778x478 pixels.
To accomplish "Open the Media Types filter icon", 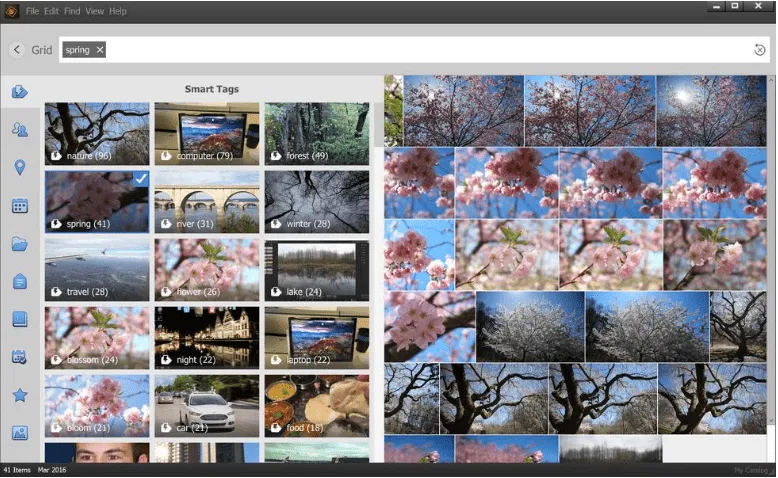I will tap(19, 433).
